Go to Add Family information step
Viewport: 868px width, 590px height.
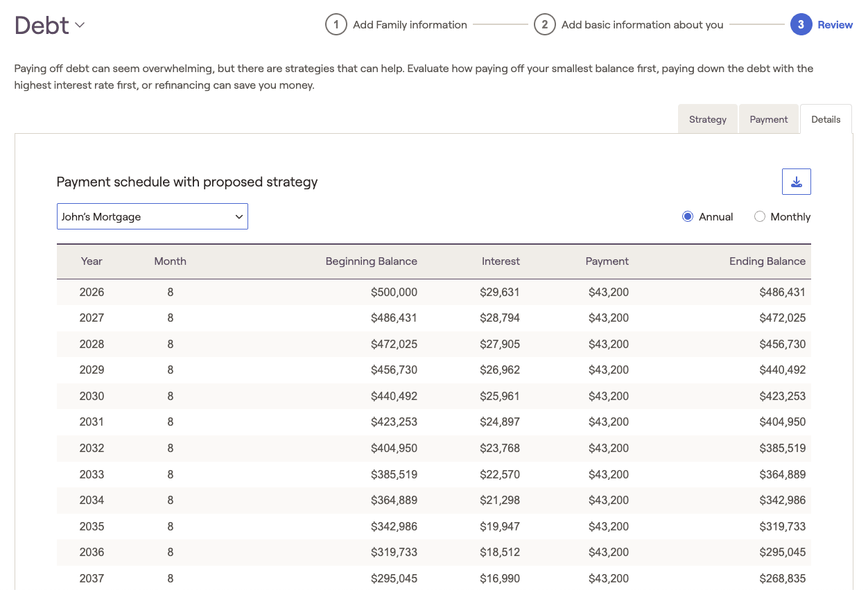point(410,25)
